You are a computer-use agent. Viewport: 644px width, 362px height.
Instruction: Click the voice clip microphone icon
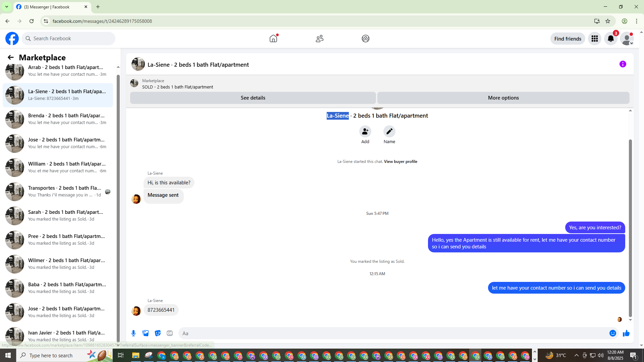pyautogui.click(x=133, y=333)
